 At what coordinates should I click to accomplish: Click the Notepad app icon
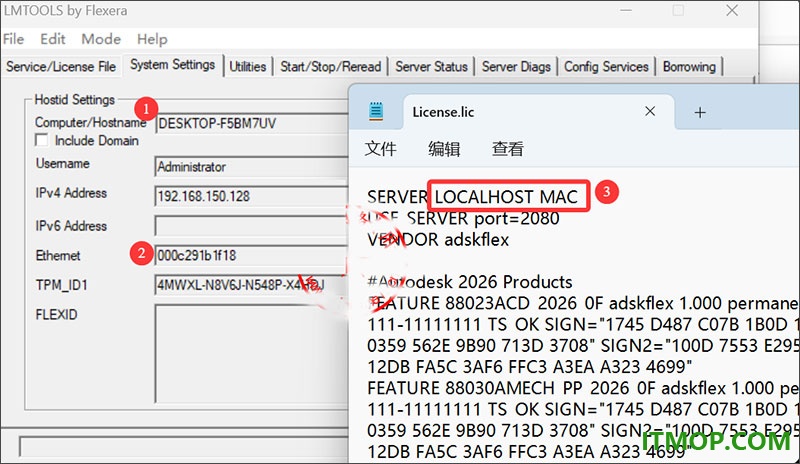[x=376, y=111]
